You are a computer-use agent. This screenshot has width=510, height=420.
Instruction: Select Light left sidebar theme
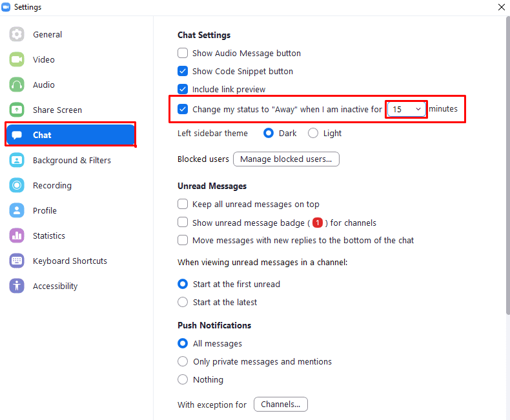pyautogui.click(x=313, y=133)
